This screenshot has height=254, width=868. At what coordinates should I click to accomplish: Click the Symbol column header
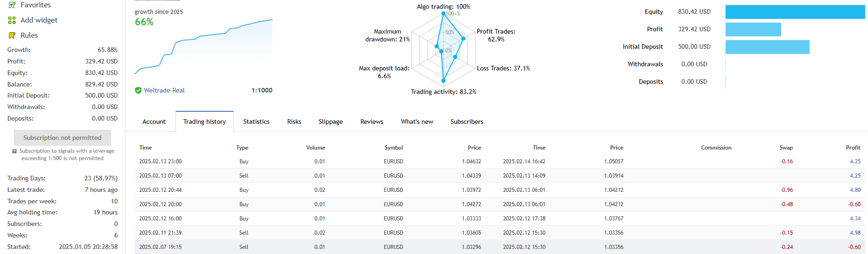tap(394, 148)
